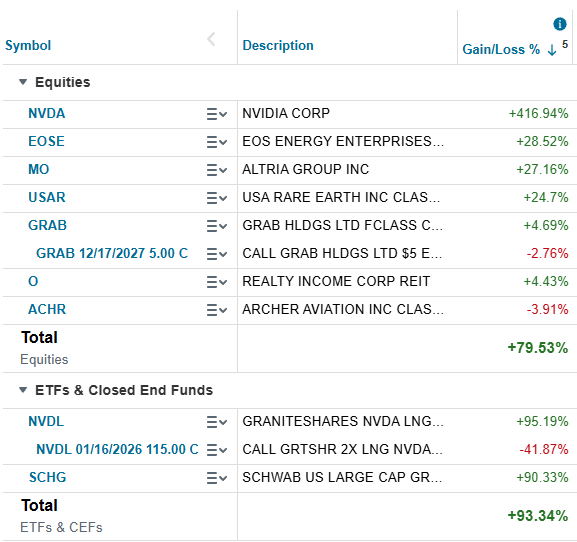Image resolution: width=577 pixels, height=542 pixels.
Task: Select the ALTRIA GROUP INC description
Action: [x=305, y=169]
